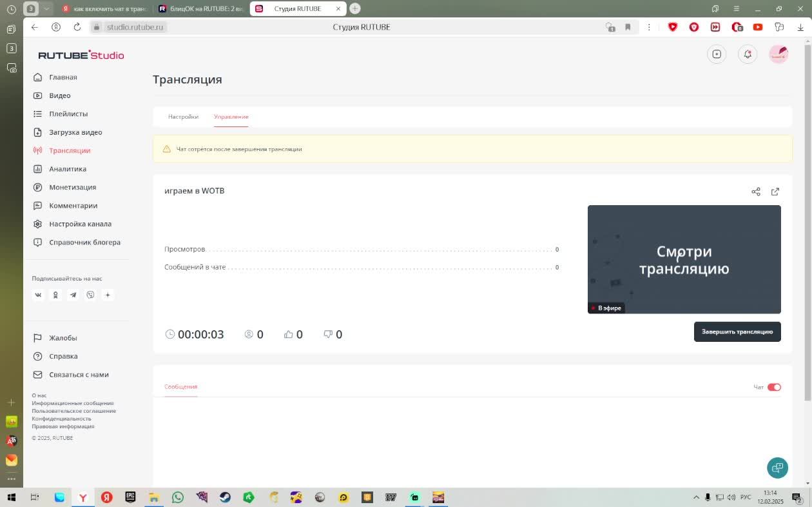Click the add video plus icon in header
The width and height of the screenshot is (812, 507).
click(x=717, y=54)
